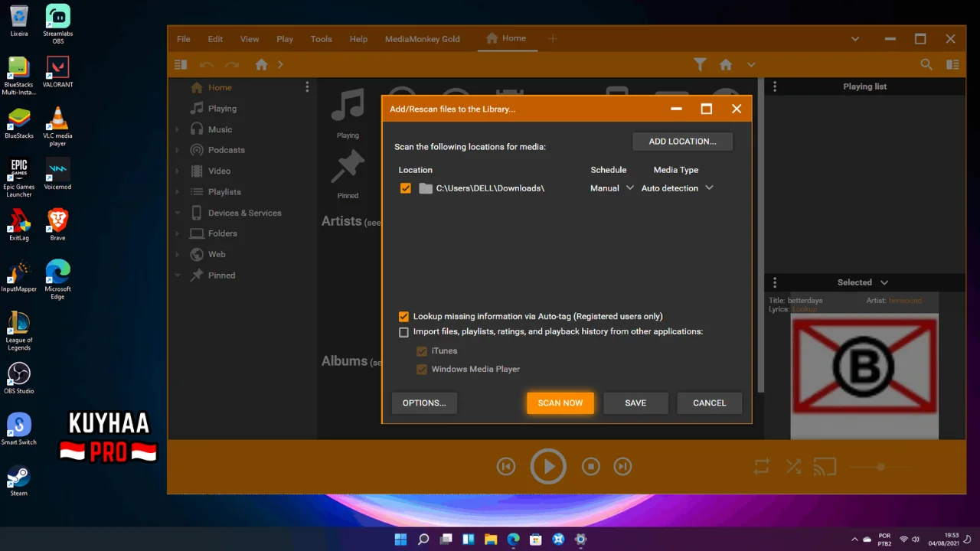Open the media tree three-dot menu
The width and height of the screenshot is (980, 551).
coord(307,87)
